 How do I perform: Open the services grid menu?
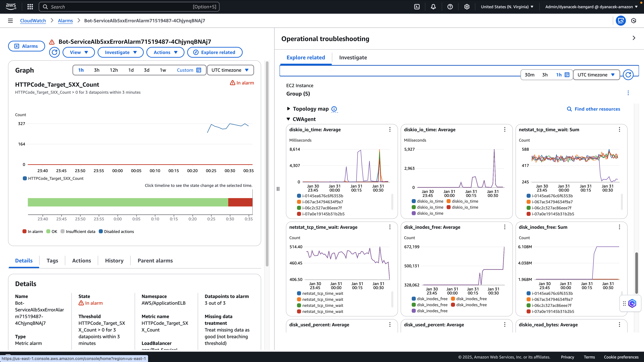(x=30, y=7)
